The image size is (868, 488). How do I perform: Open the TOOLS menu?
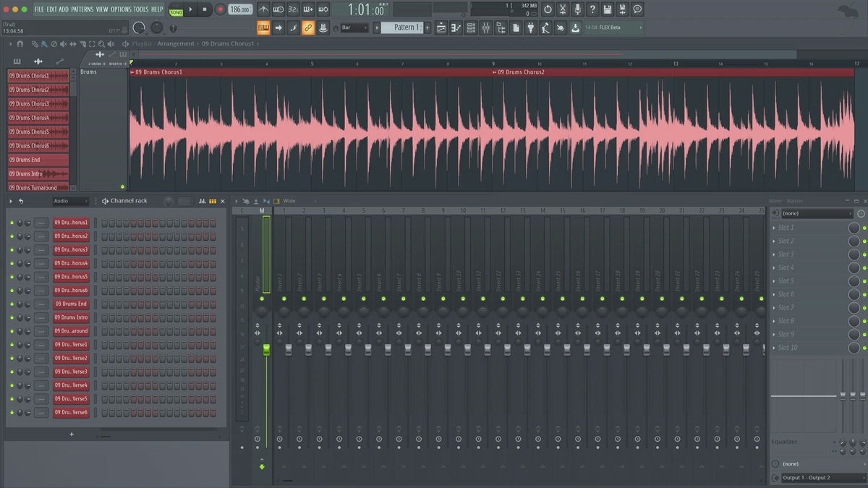140,9
